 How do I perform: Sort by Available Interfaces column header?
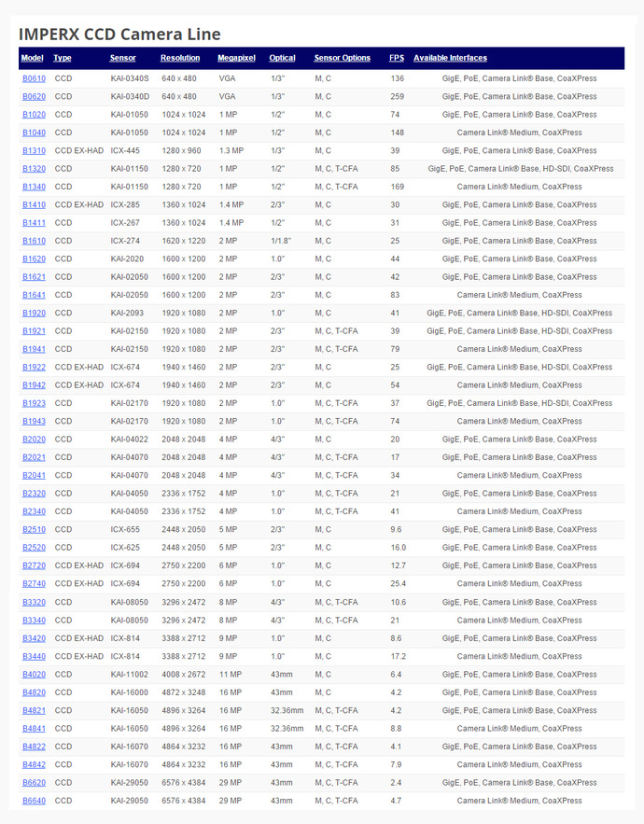pyautogui.click(x=451, y=58)
